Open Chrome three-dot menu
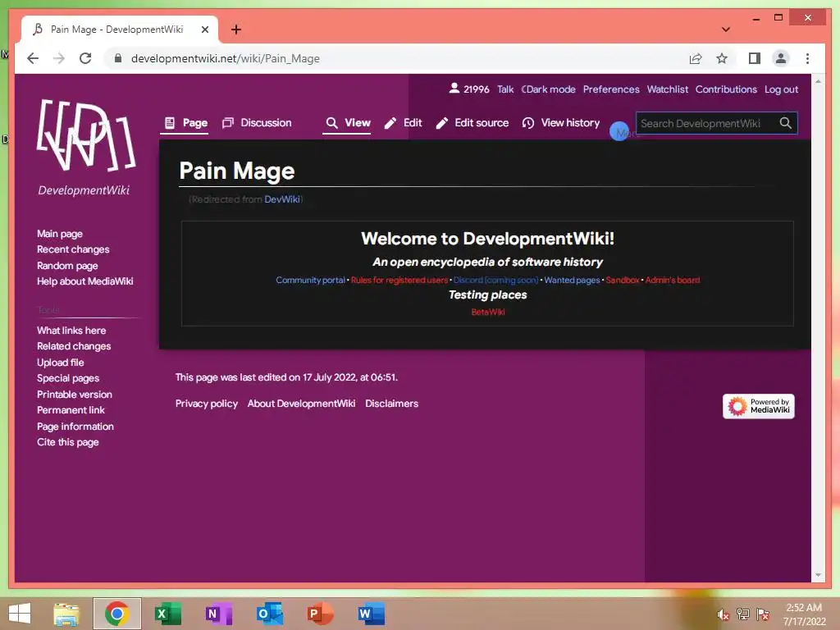 pyautogui.click(x=807, y=58)
